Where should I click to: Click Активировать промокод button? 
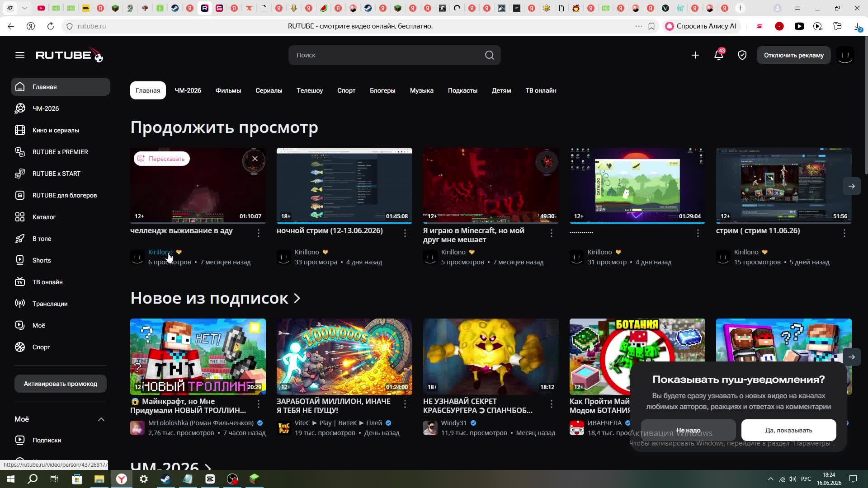[61, 384]
